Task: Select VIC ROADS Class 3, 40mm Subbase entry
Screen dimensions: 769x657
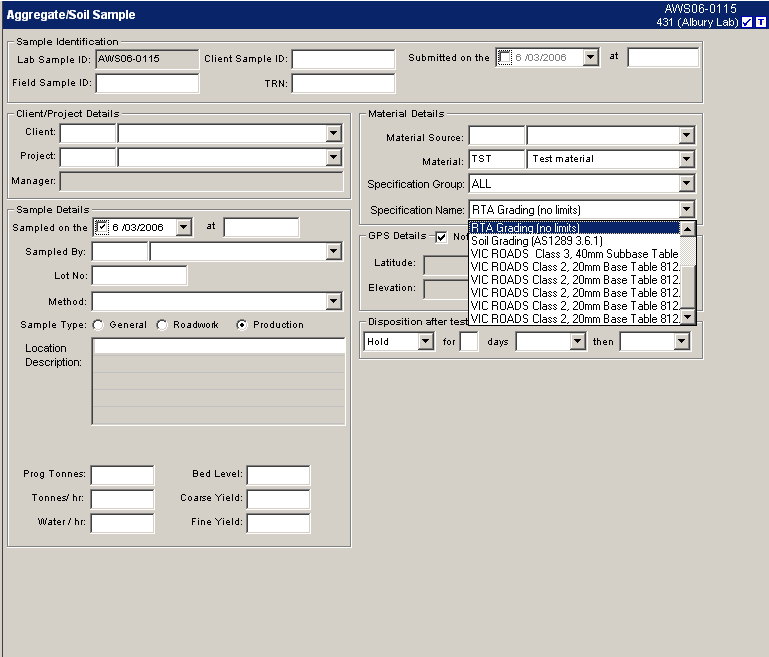Action: pos(572,254)
